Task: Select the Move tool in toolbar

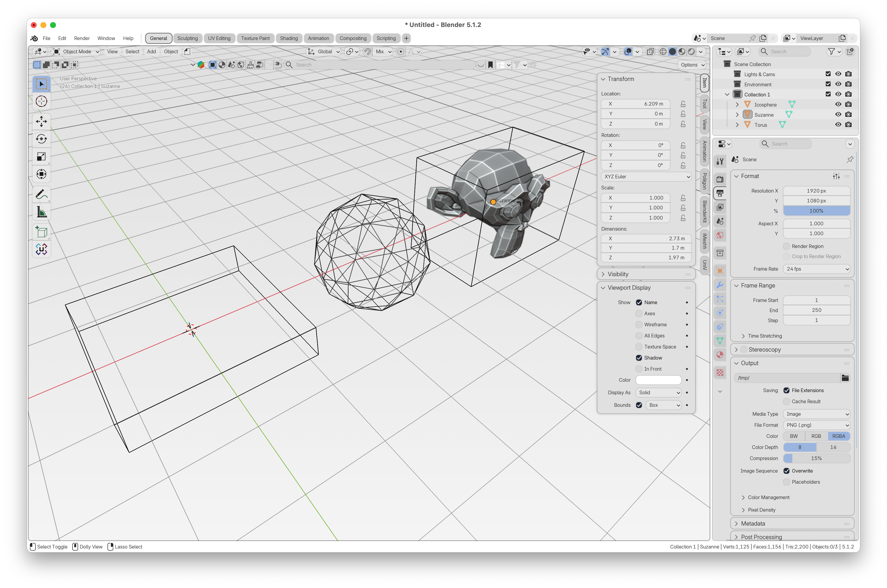Action: tap(41, 121)
